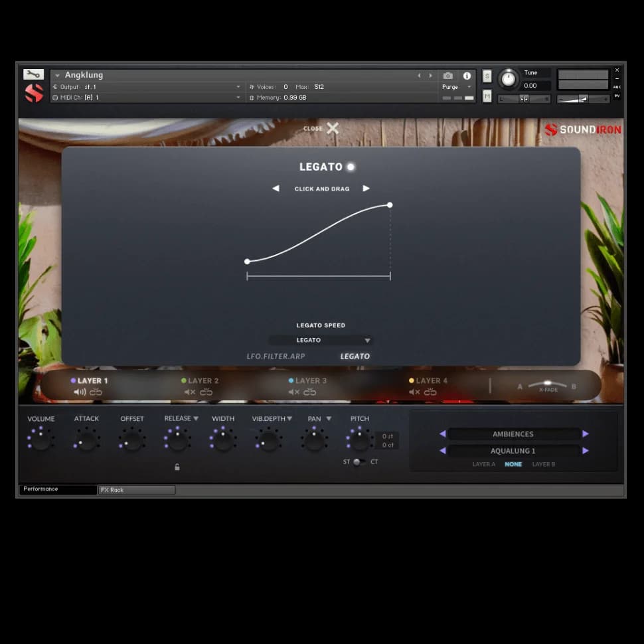Screen dimensions: 644x644
Task: Toggle the Legato power button
Action: [351, 167]
